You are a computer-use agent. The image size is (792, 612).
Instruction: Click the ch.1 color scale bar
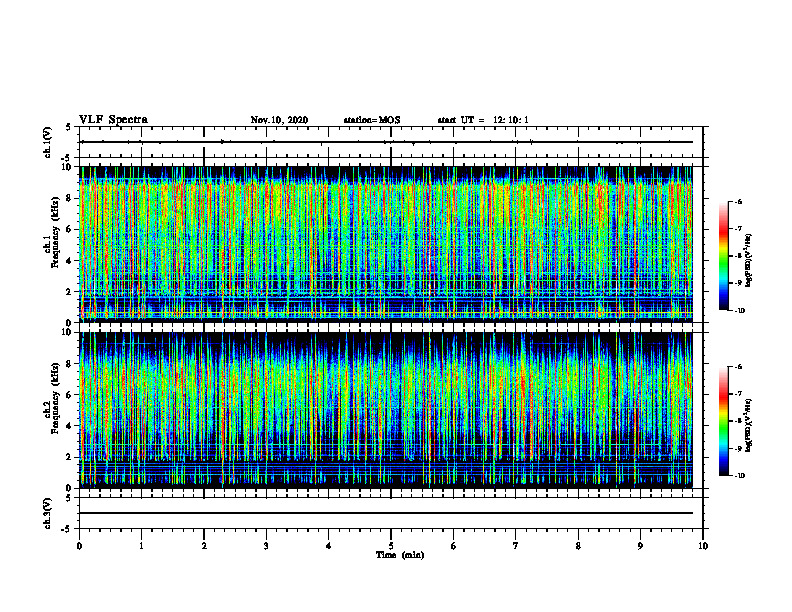click(x=723, y=256)
